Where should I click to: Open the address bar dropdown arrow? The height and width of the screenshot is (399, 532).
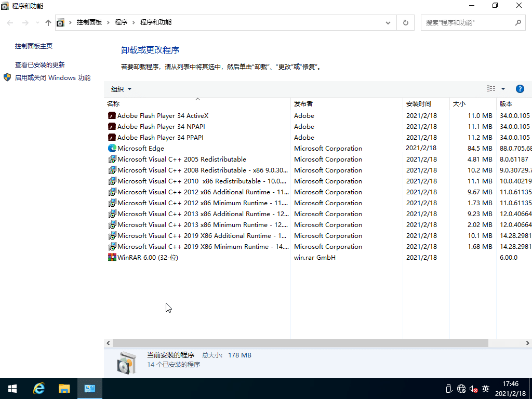[x=388, y=22]
